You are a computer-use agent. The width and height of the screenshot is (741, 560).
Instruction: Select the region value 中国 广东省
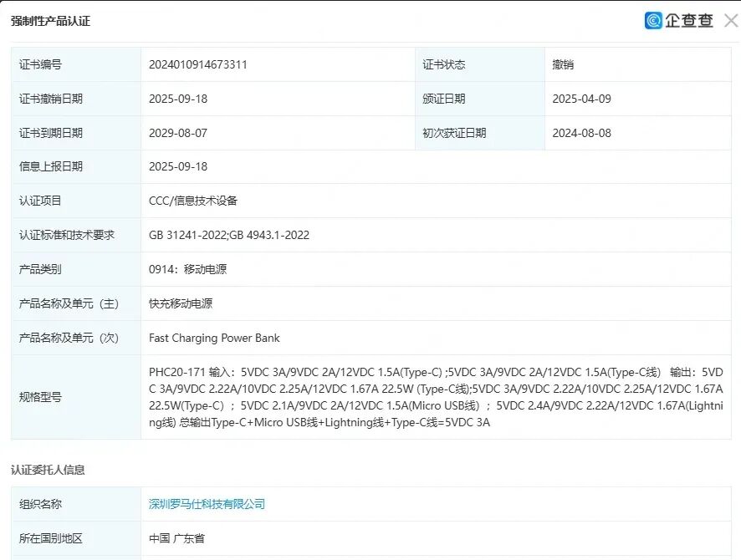176,538
